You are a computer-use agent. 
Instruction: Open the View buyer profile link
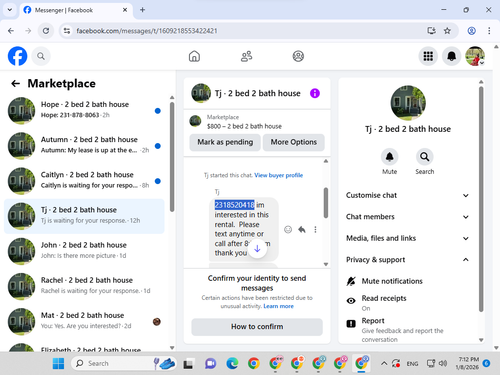point(279,175)
